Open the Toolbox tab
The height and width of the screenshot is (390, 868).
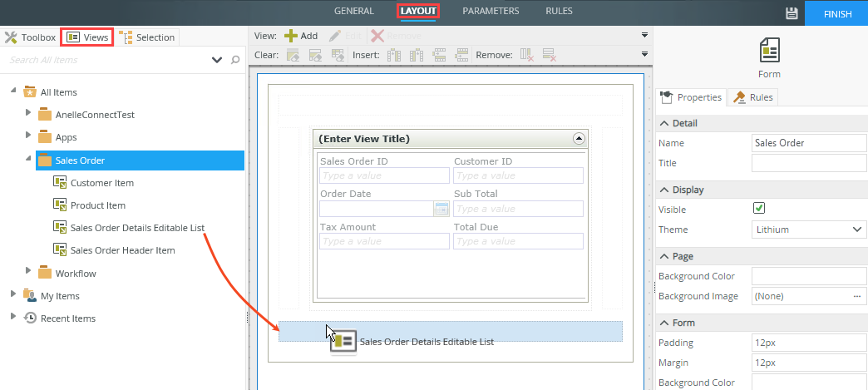coord(31,37)
